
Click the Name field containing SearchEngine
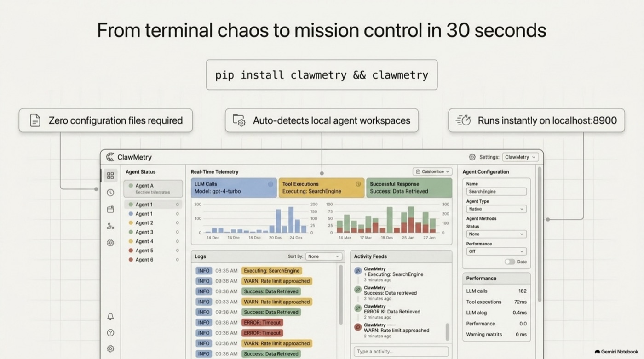(x=496, y=191)
